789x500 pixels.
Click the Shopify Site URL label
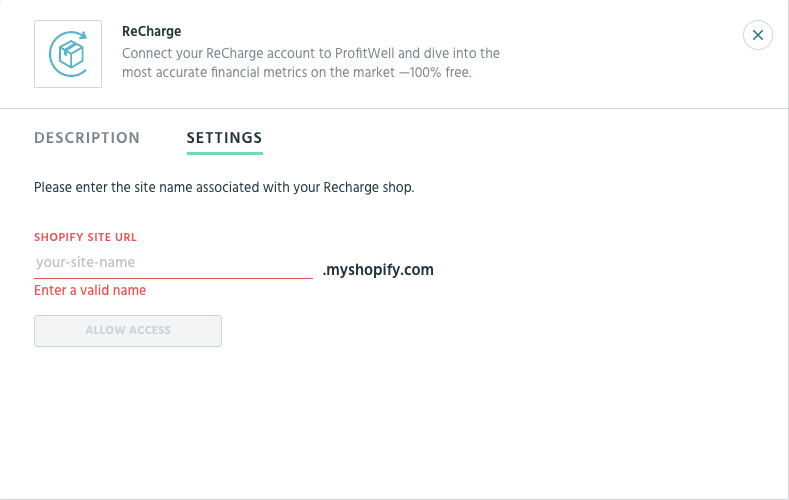86,237
